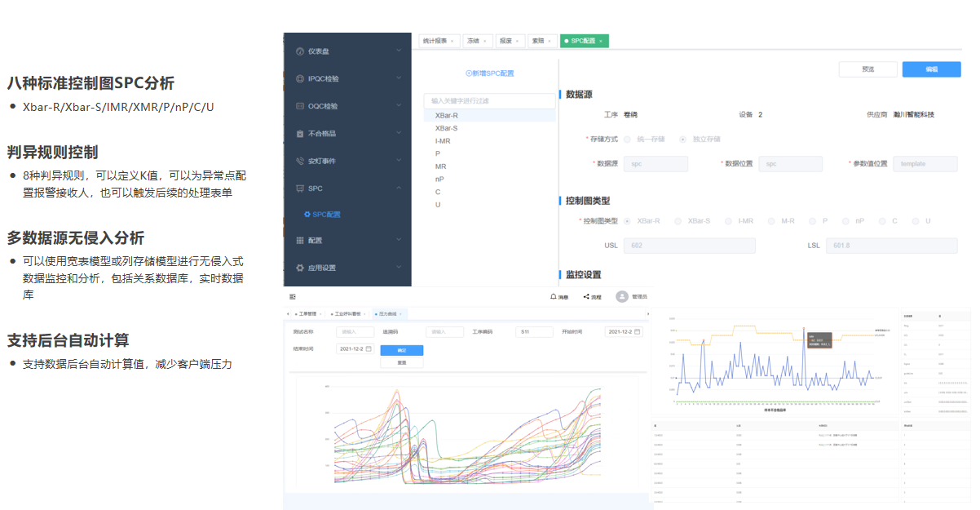Click 新增SPC配置 link
This screenshot has height=510, width=980.
[489, 73]
